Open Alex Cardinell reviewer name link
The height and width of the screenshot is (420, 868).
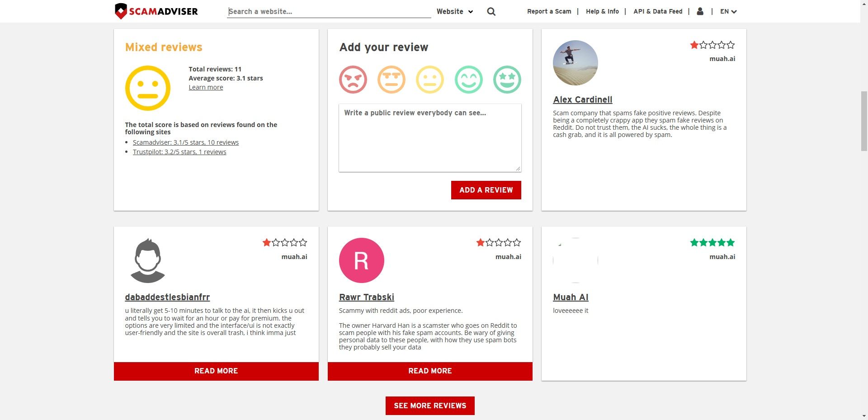(x=583, y=99)
